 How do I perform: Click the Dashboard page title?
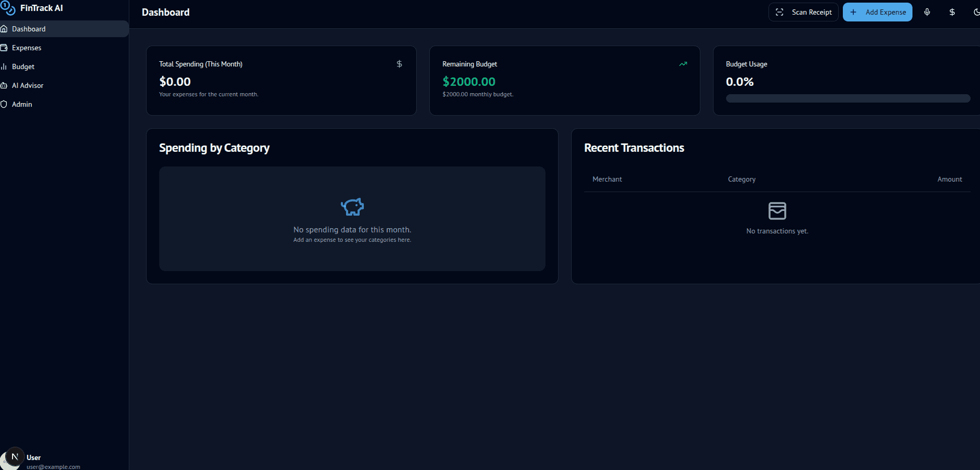165,12
